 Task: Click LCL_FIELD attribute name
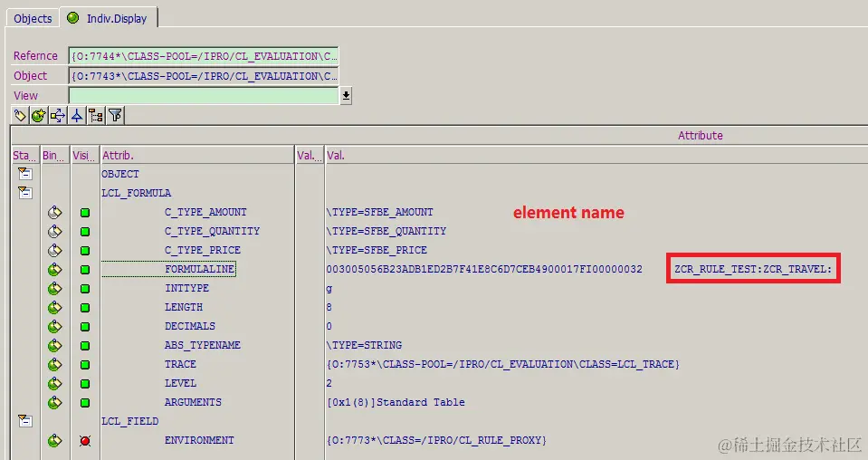tap(130, 421)
